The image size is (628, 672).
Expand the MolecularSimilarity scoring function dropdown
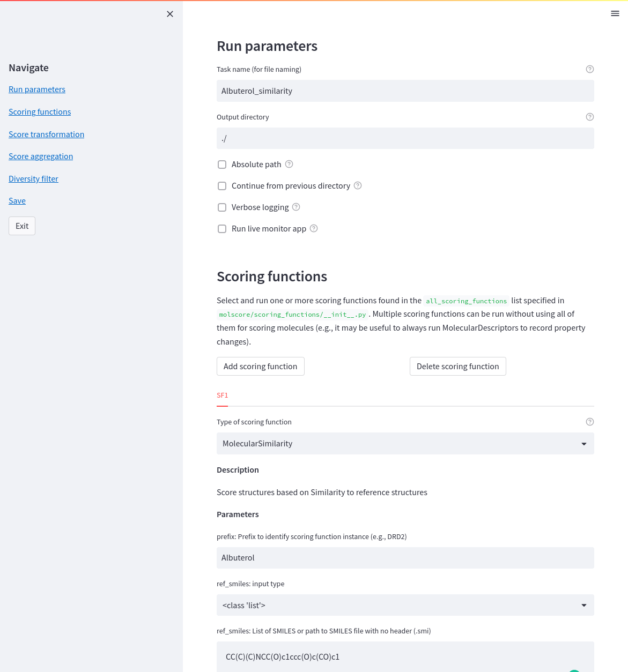[405, 444]
